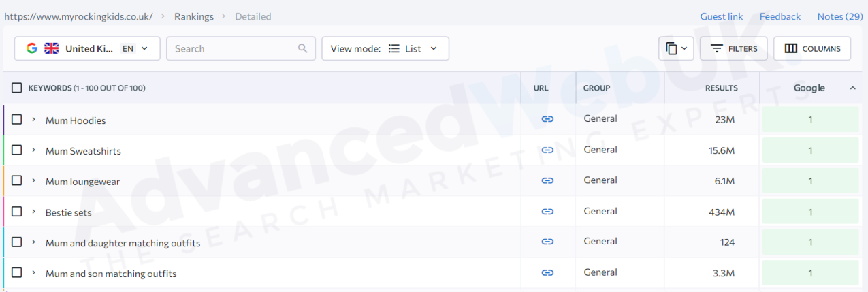Screen dimensions: 868x292
Task: Open the Filters button
Action: 733,48
